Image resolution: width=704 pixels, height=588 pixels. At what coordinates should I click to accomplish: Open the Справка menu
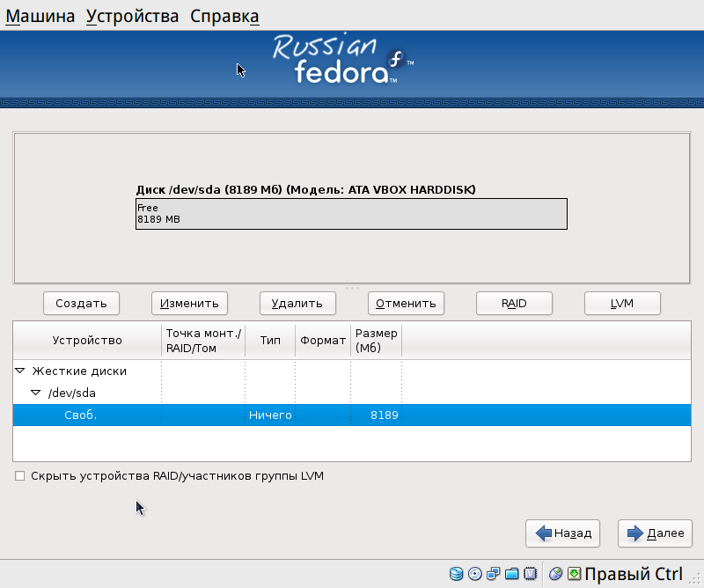(224, 16)
